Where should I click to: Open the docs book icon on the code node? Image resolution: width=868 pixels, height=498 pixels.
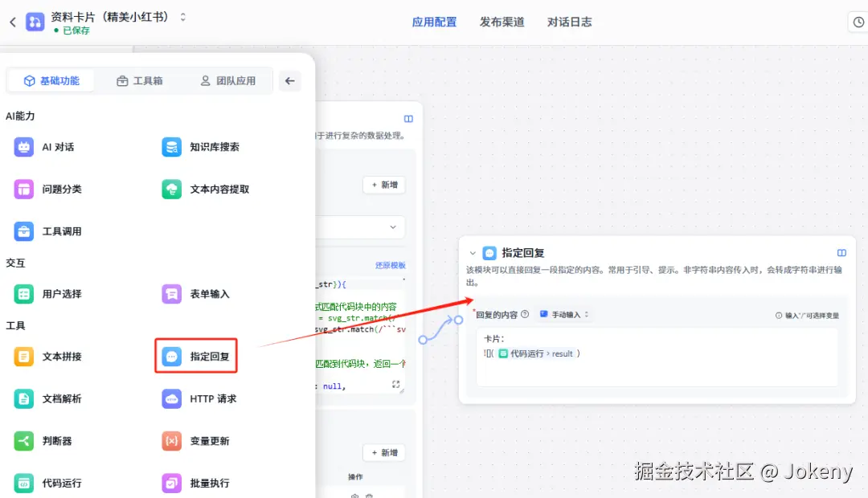pyautogui.click(x=408, y=119)
